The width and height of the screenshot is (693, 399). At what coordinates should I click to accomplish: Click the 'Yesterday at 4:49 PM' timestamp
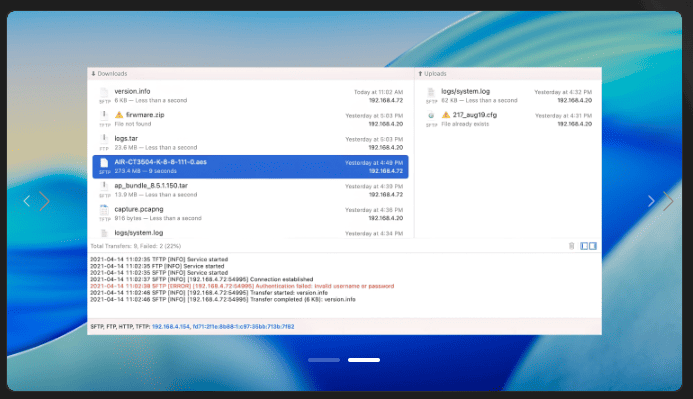[x=374, y=163]
